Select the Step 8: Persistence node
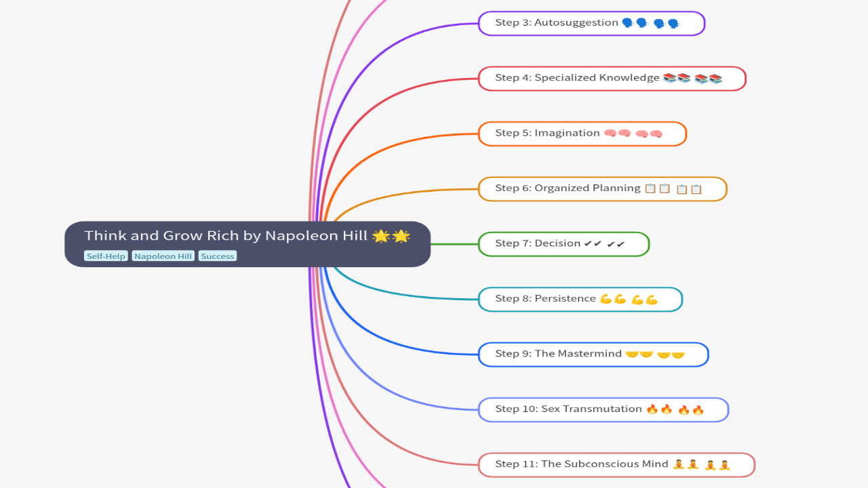 [x=580, y=300]
